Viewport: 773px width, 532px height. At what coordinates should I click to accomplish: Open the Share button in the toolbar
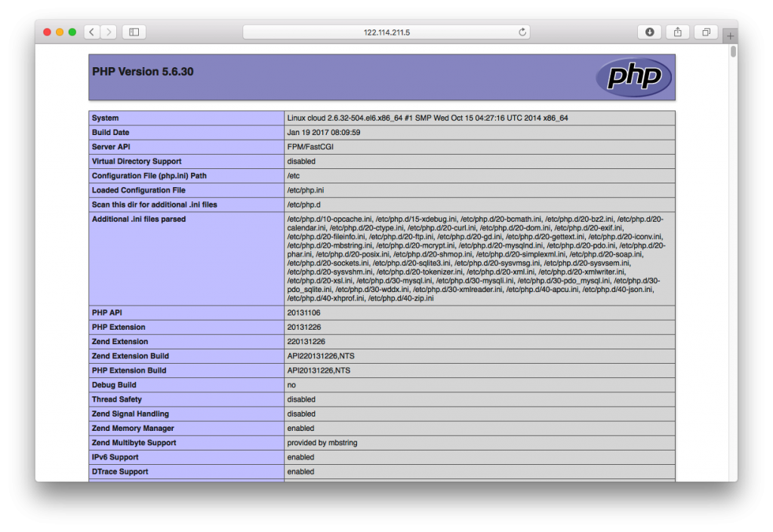(x=678, y=32)
